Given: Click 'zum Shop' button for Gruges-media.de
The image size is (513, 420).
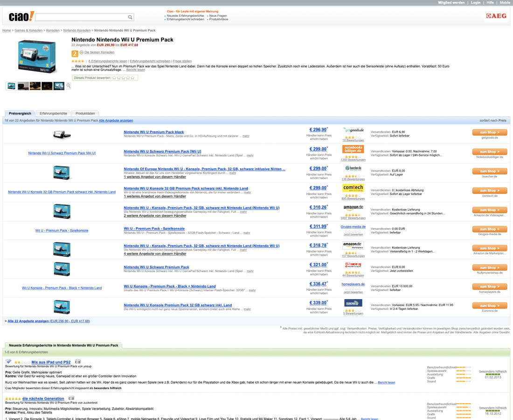Looking at the screenshot, I should point(489,229).
